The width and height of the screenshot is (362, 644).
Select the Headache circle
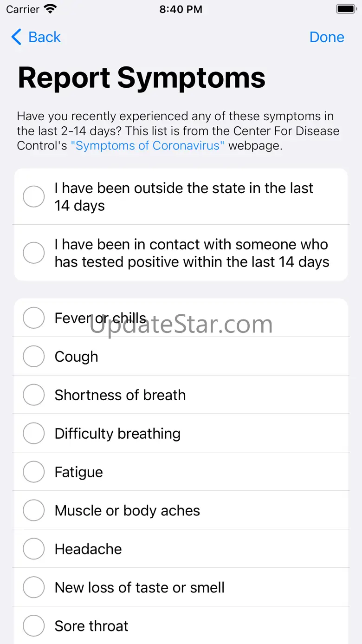34,549
